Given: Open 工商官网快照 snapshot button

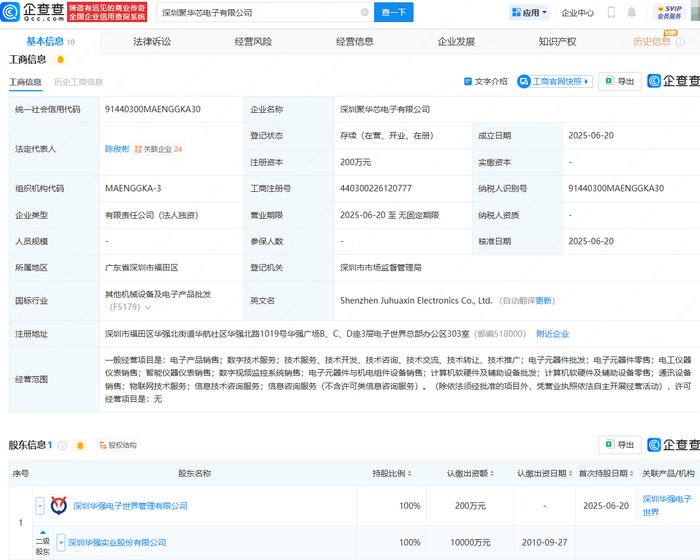Looking at the screenshot, I should click(555, 81).
